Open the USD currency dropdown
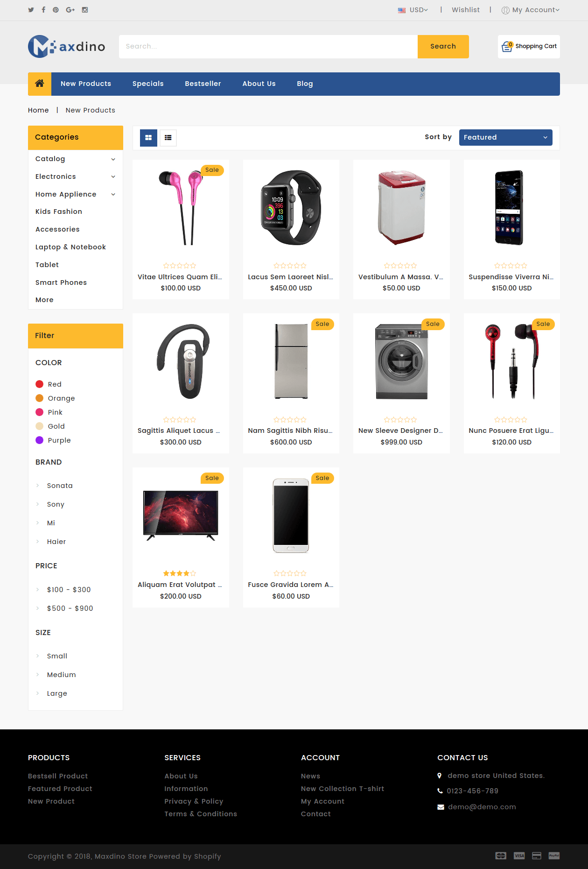 point(413,10)
